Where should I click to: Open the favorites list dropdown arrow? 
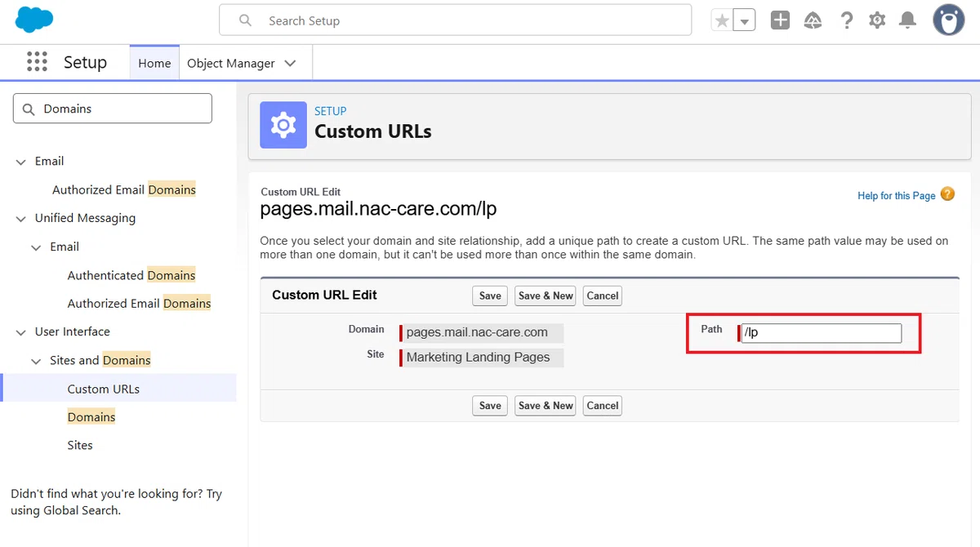(744, 20)
